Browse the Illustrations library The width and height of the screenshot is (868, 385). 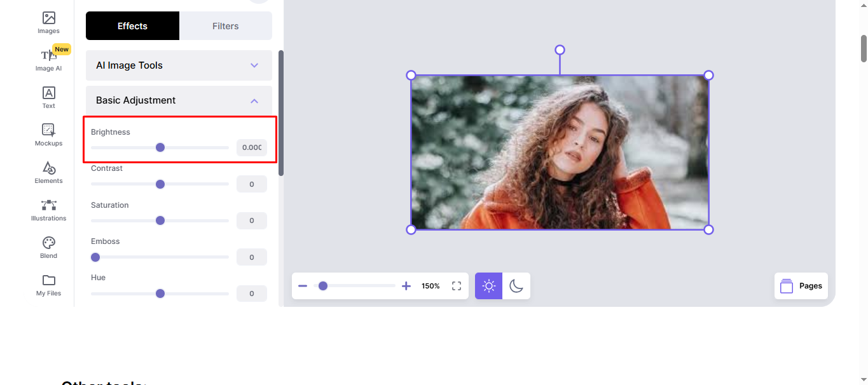pyautogui.click(x=48, y=208)
